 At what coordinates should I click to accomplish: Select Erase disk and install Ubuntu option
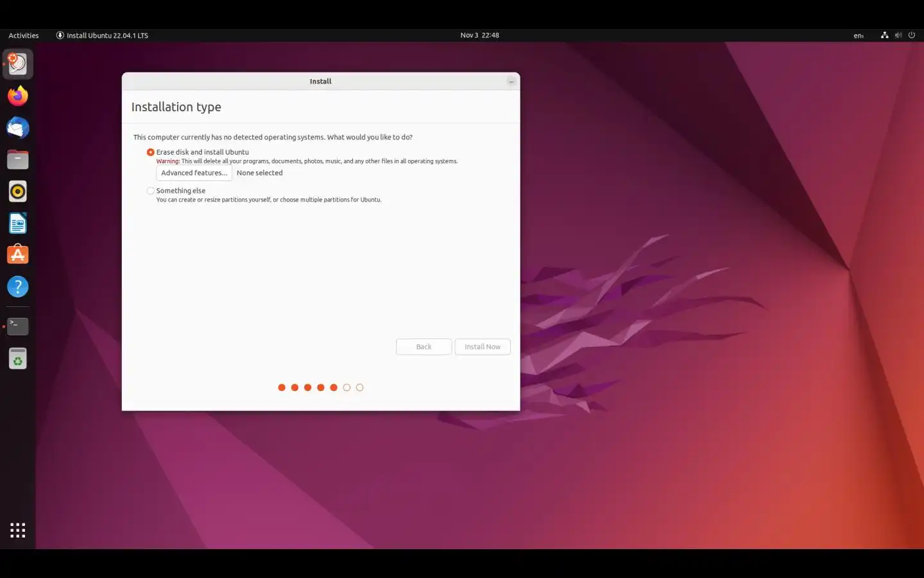coord(150,152)
